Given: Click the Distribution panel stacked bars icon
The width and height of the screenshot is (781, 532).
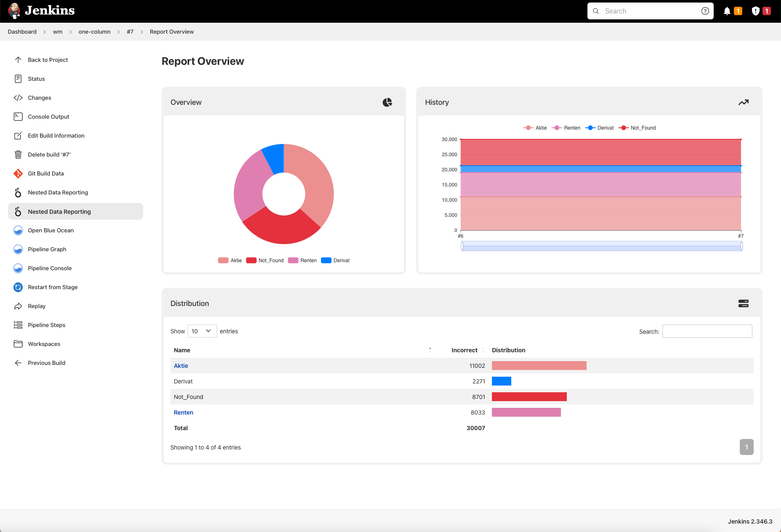Looking at the screenshot, I should pos(743,303).
